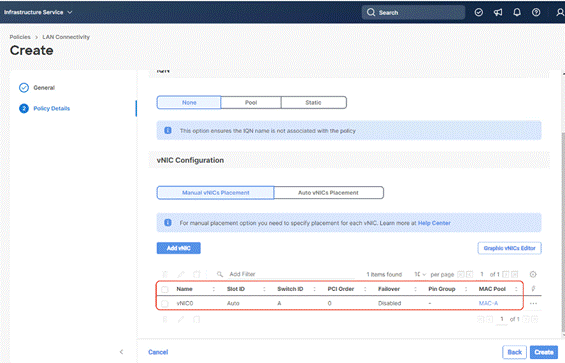This screenshot has height=363, width=565.
Task: Go to previous page above the table
Action: [x=470, y=274]
